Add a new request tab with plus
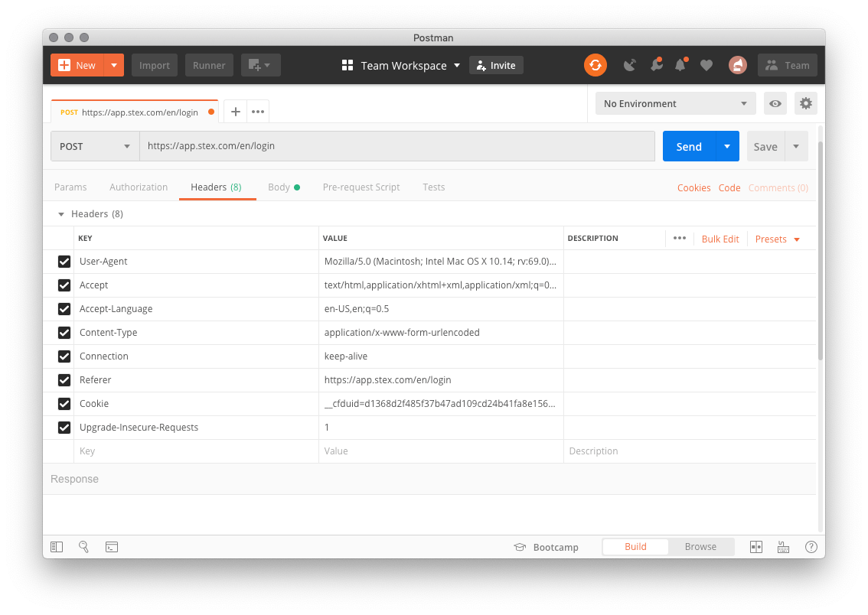The width and height of the screenshot is (868, 615). 235,112
